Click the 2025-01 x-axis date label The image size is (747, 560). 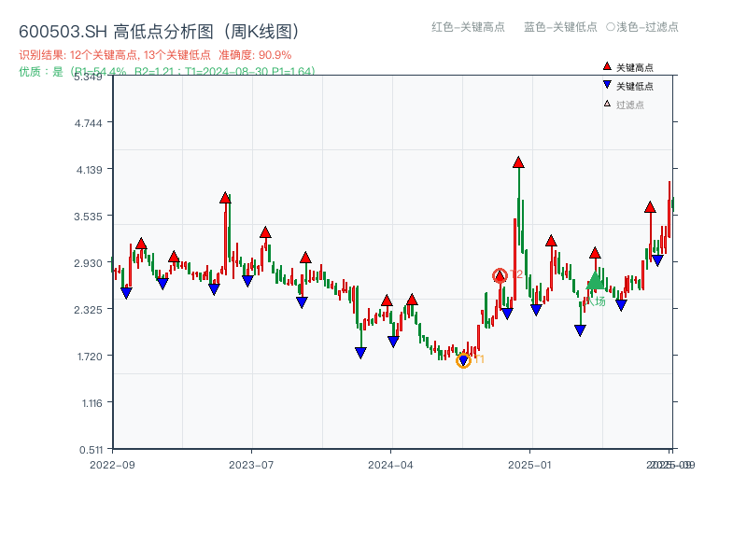coord(528,463)
